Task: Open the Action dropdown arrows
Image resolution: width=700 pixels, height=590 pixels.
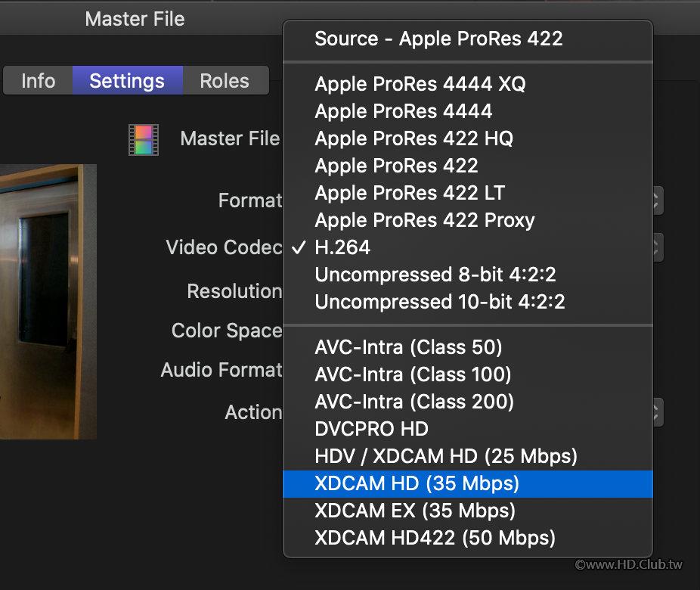Action: (658, 412)
